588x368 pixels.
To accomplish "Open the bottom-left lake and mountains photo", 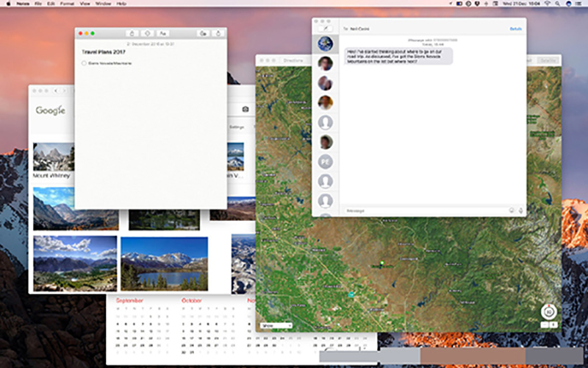I will [75, 263].
